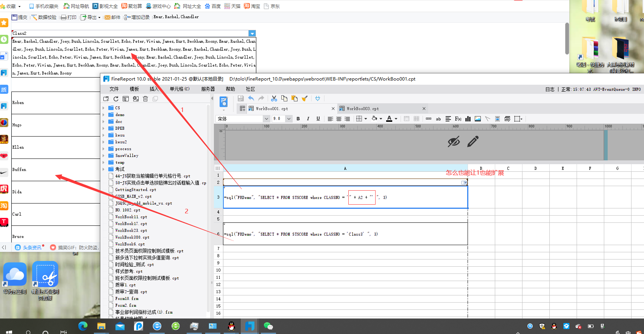Insert formula with F(x) icon
The image size is (644, 334).
tap(458, 119)
